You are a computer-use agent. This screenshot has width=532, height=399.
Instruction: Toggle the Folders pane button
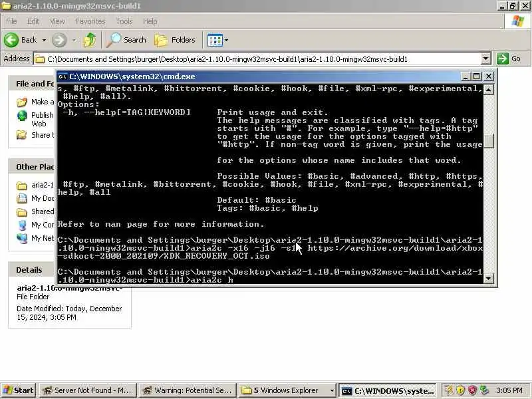click(175, 40)
